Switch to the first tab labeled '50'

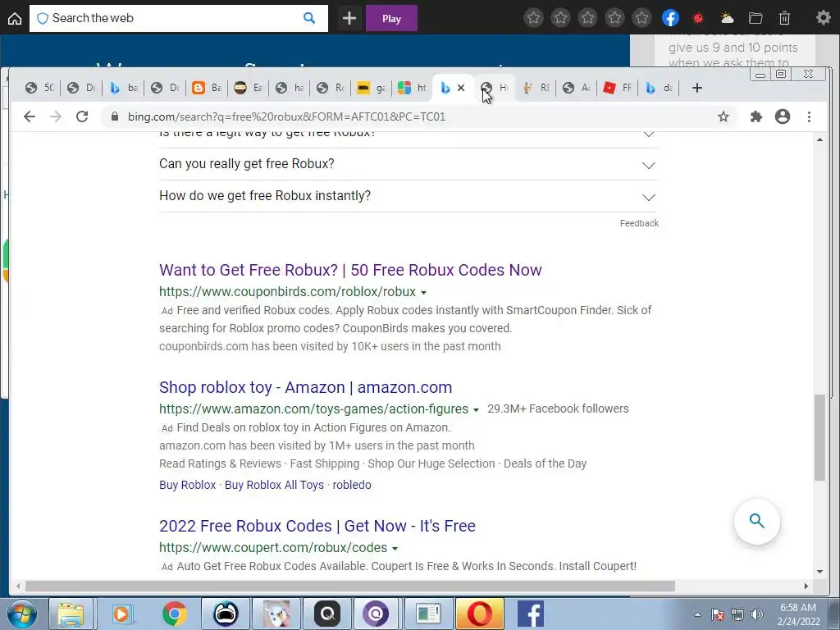pyautogui.click(x=40, y=88)
